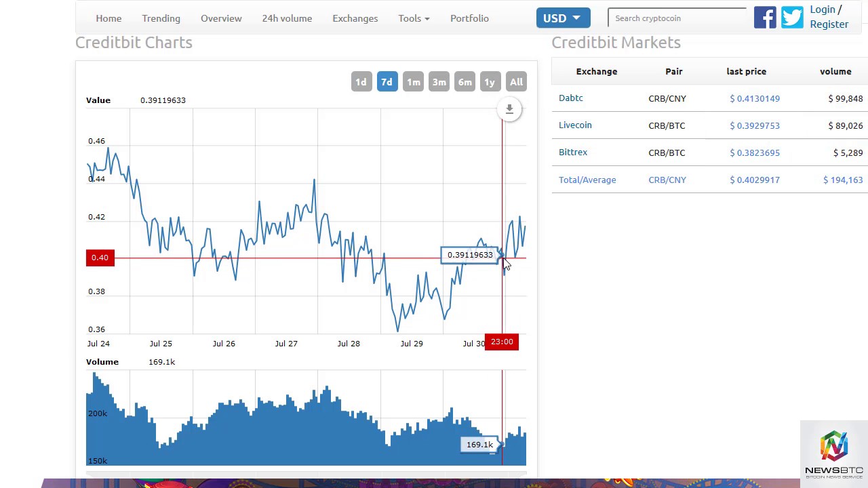Select the 3m chart range
Screen dimensions: 868x488
439,82
